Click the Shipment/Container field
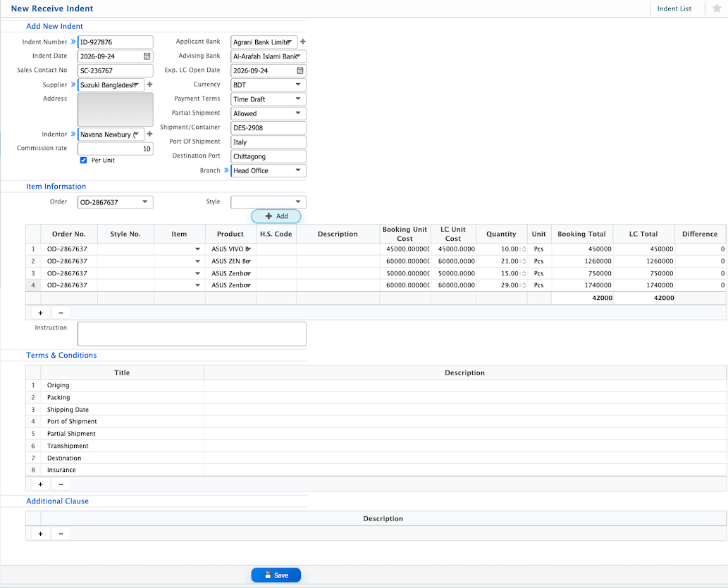 click(x=269, y=127)
